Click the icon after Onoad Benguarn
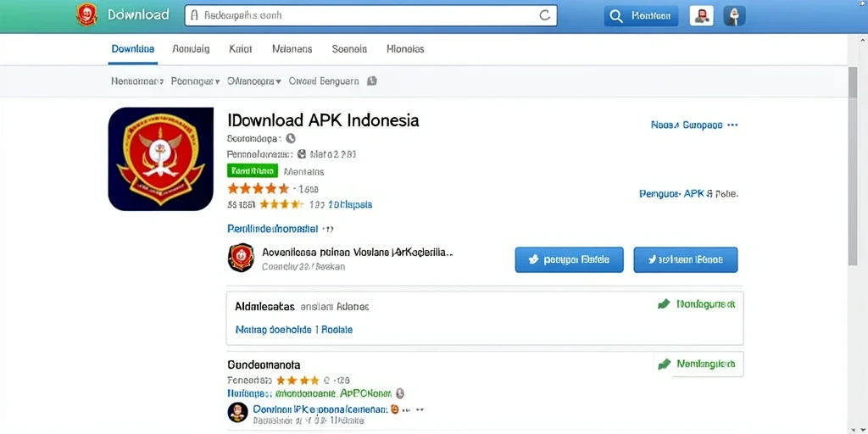Image resolution: width=868 pixels, height=434 pixels. (372, 81)
